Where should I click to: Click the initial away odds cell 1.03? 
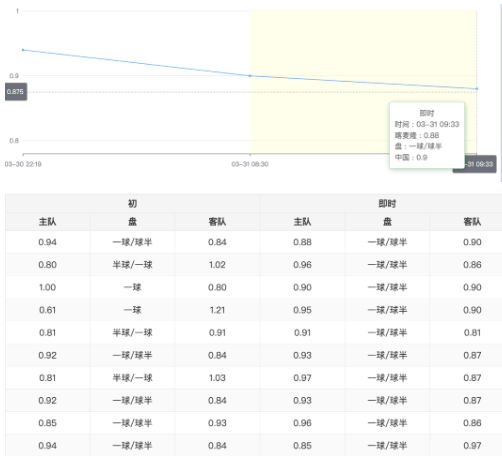coord(217,378)
